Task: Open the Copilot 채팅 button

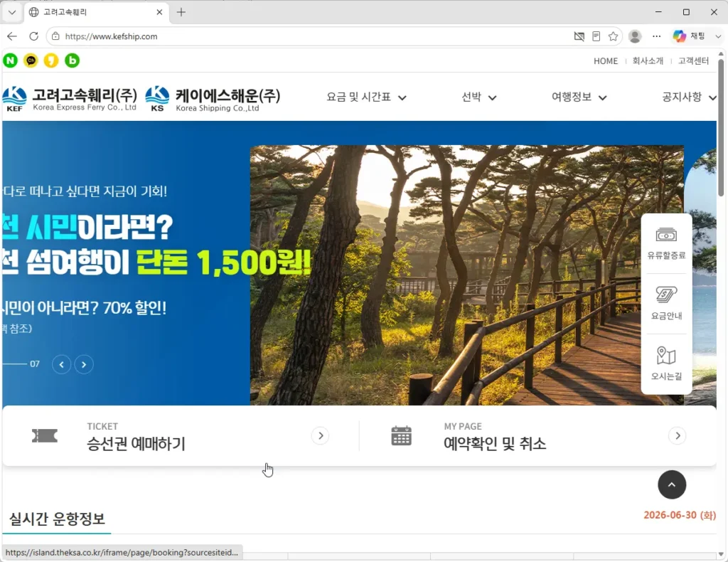Action: (x=690, y=36)
